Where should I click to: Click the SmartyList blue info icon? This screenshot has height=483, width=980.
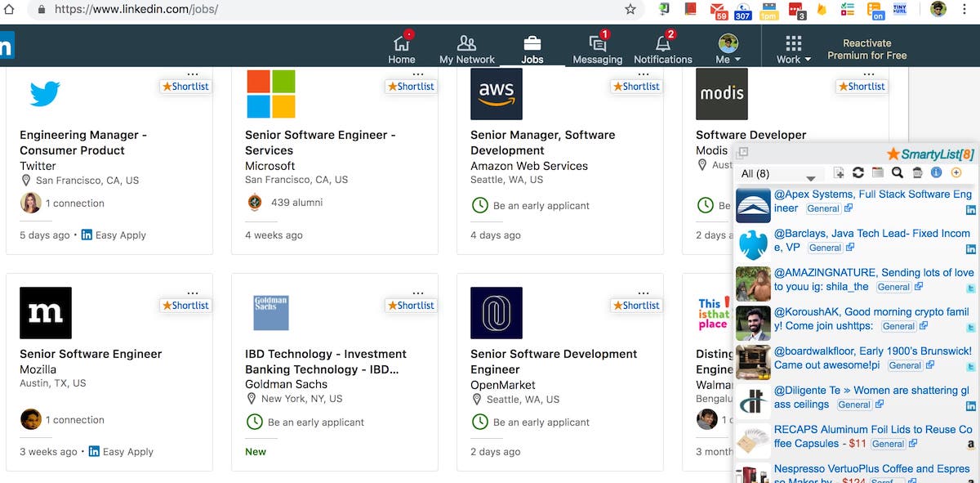tap(937, 172)
